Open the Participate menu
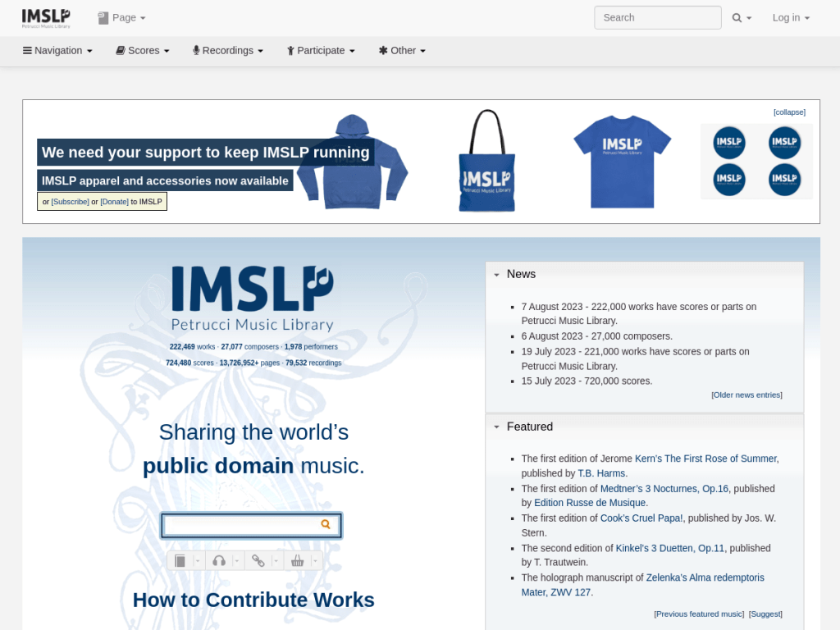Screen dimensions: 840x630 (321, 51)
